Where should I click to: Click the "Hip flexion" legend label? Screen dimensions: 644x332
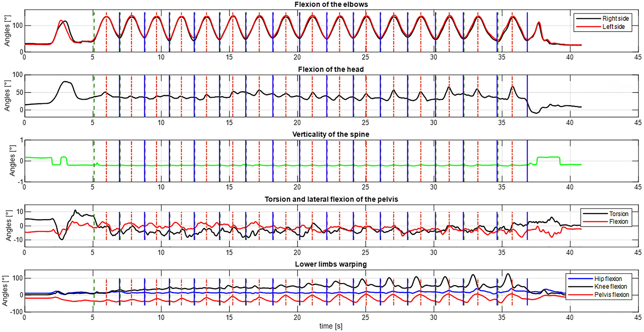608,279
